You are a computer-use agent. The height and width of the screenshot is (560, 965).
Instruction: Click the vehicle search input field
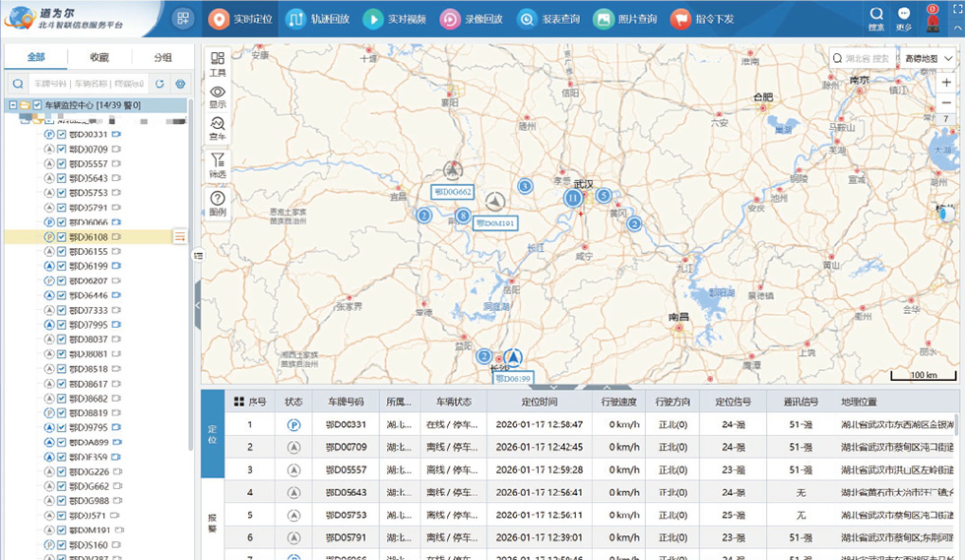(x=87, y=84)
